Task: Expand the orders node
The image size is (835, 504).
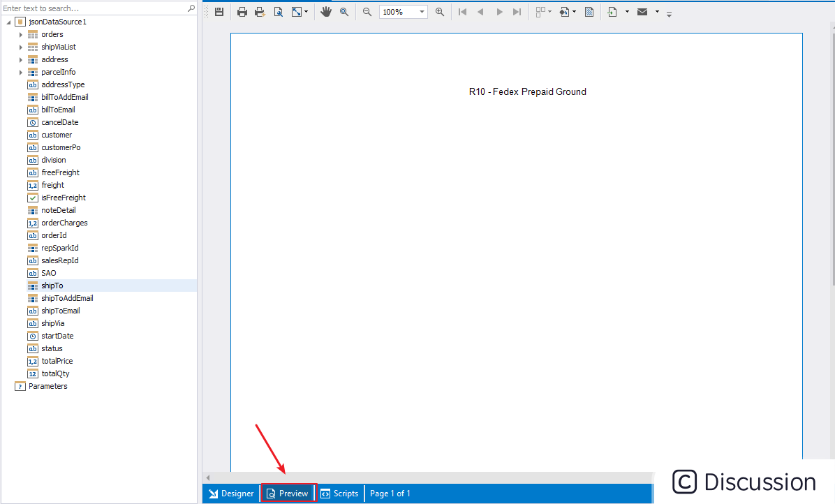Action: (21, 35)
